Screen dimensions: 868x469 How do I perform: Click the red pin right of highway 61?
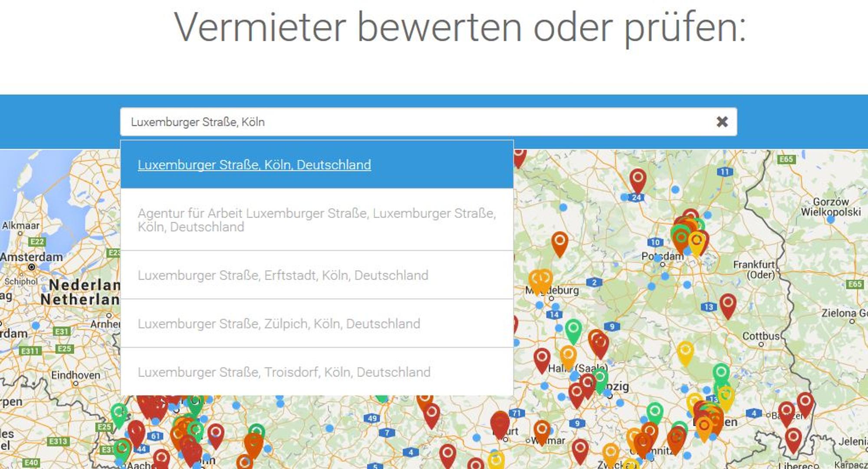(x=216, y=436)
